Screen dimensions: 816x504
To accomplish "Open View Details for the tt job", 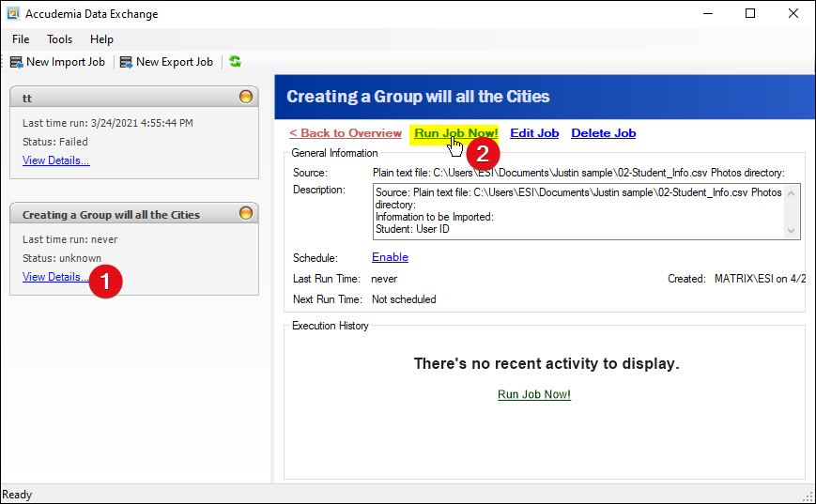I will (55, 160).
